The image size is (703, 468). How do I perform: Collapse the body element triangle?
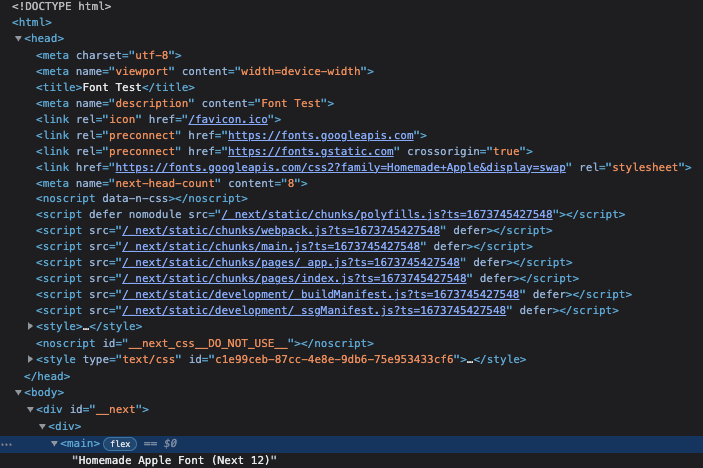[x=18, y=393]
